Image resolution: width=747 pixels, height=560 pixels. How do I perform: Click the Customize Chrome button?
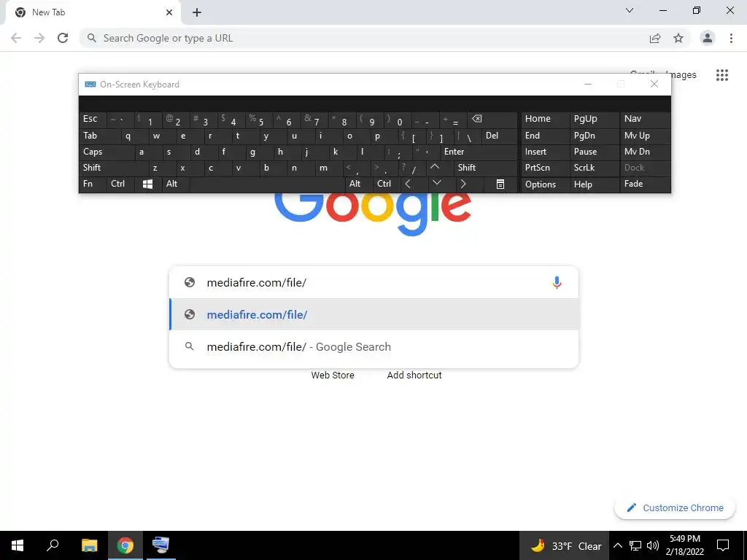[x=675, y=508]
